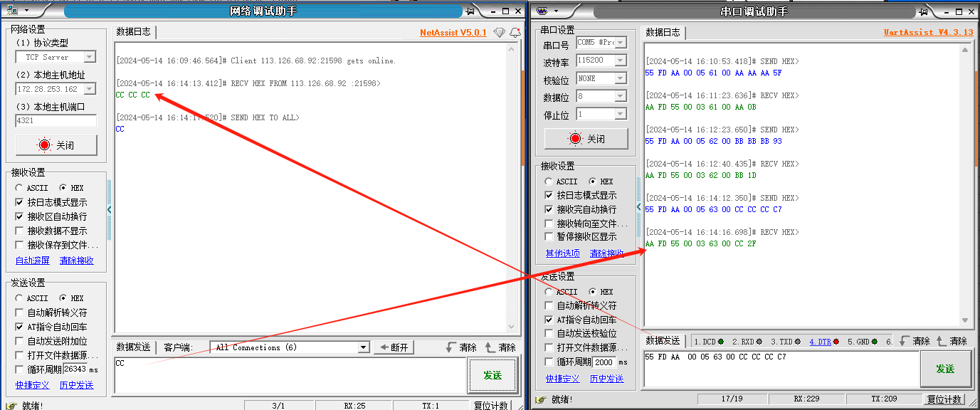Expand the All Connections client dropdown
This screenshot has height=410, width=980.
[364, 347]
